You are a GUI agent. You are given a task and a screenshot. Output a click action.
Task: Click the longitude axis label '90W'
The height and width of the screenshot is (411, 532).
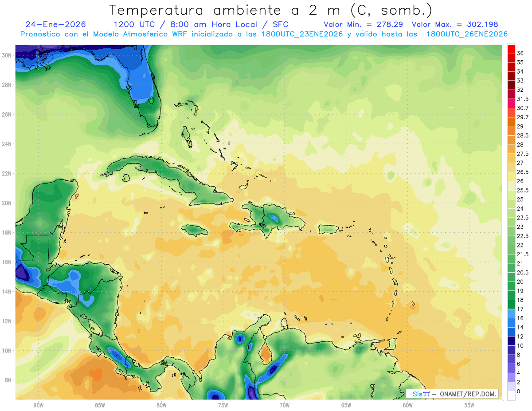point(38,405)
